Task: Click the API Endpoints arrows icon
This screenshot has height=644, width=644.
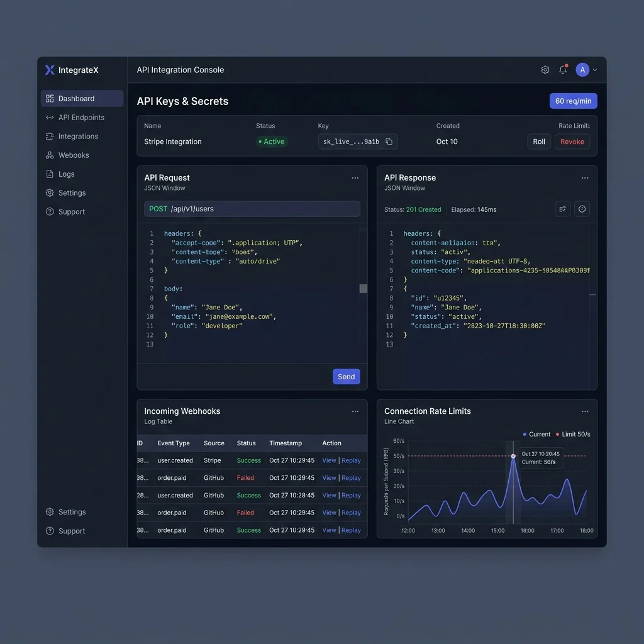Action: (50, 118)
